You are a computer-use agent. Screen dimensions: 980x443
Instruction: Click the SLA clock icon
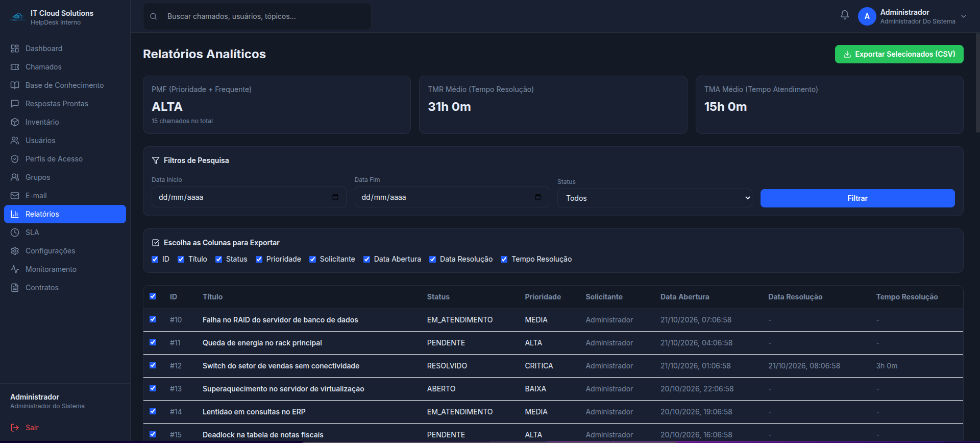click(15, 232)
